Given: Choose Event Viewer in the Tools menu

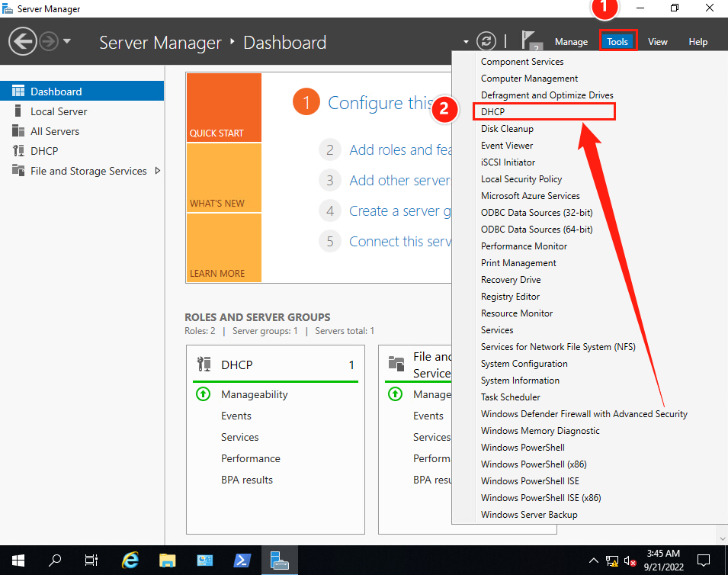Looking at the screenshot, I should [507, 146].
